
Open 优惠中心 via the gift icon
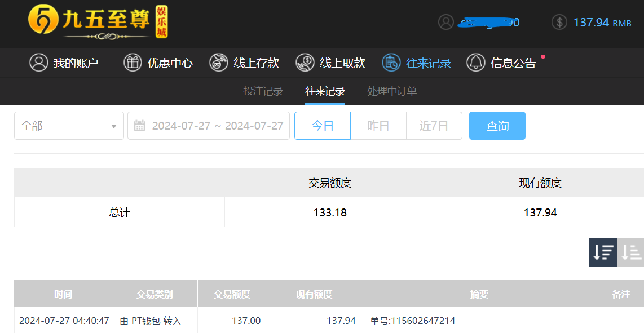[133, 63]
